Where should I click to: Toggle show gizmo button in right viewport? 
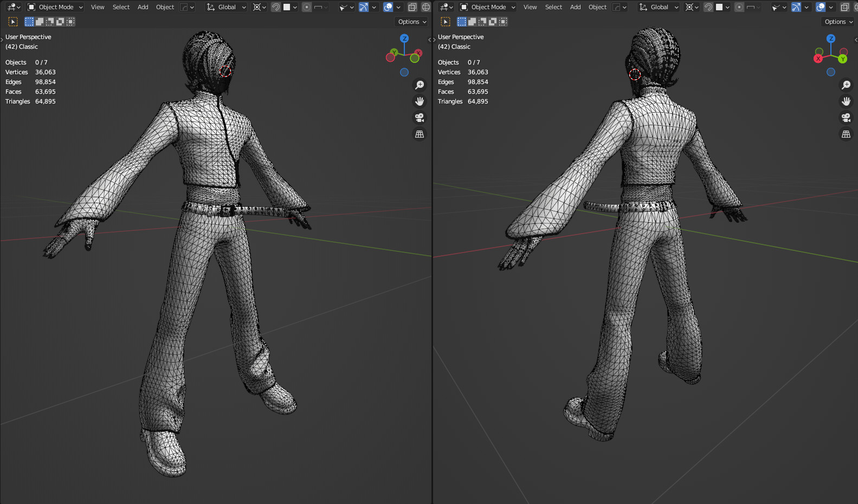point(796,7)
